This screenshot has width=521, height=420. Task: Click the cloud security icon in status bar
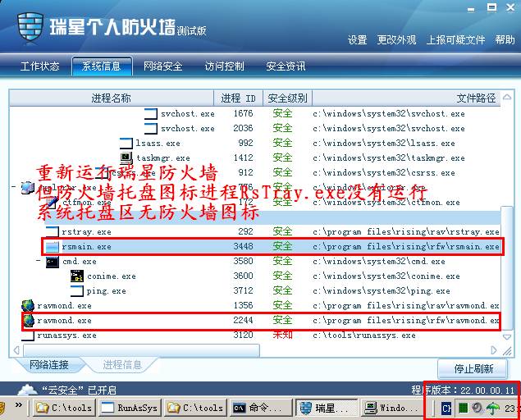[x=27, y=389]
